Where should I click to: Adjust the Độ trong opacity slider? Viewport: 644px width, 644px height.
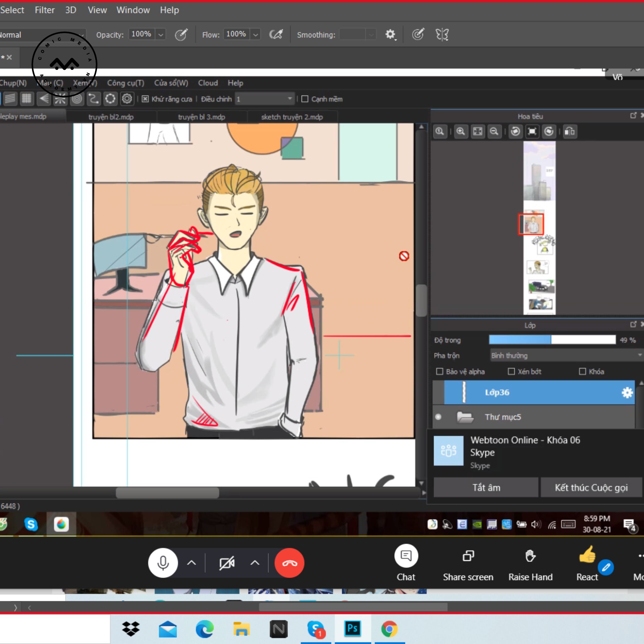[552, 340]
